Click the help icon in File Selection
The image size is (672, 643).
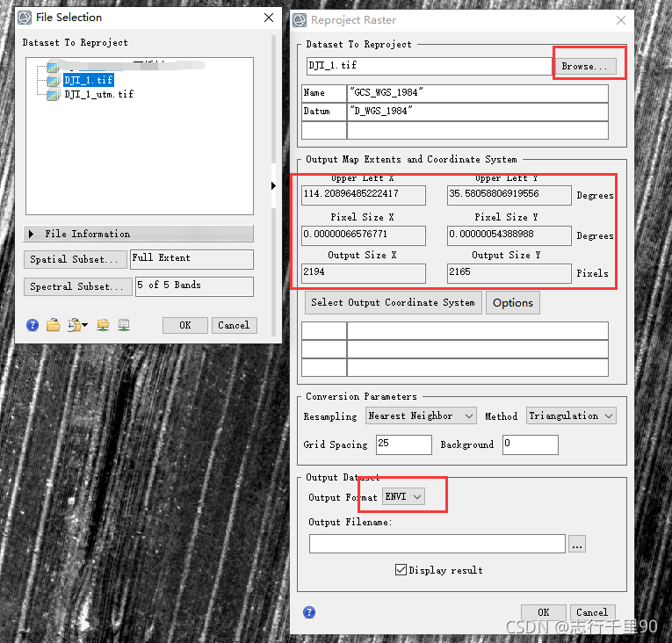(x=33, y=325)
